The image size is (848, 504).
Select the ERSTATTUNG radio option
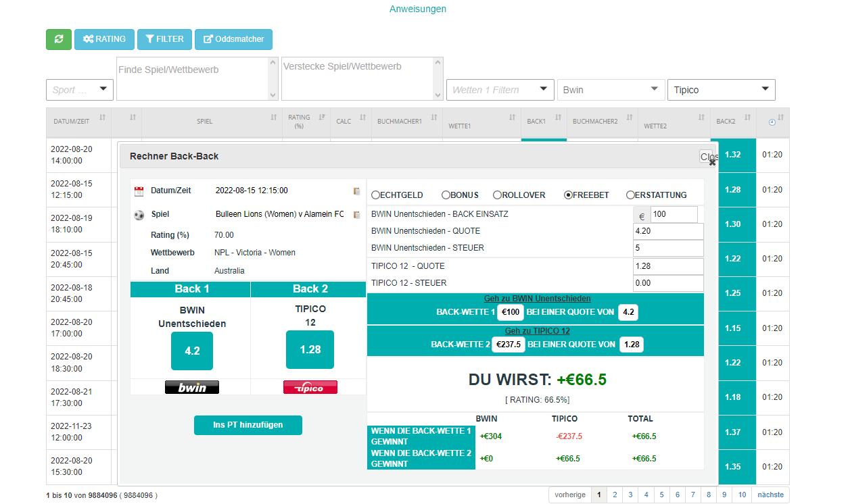[x=631, y=195]
